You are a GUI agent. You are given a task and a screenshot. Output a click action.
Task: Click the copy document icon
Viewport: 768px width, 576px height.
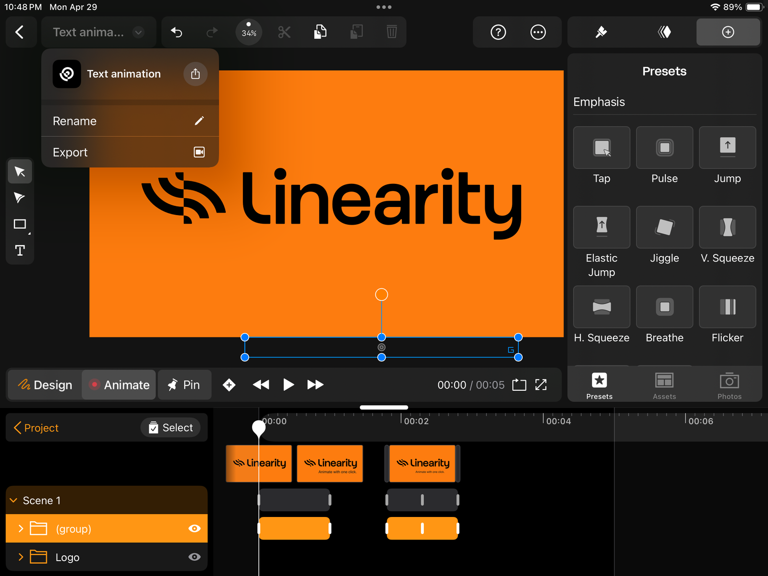pyautogui.click(x=320, y=32)
